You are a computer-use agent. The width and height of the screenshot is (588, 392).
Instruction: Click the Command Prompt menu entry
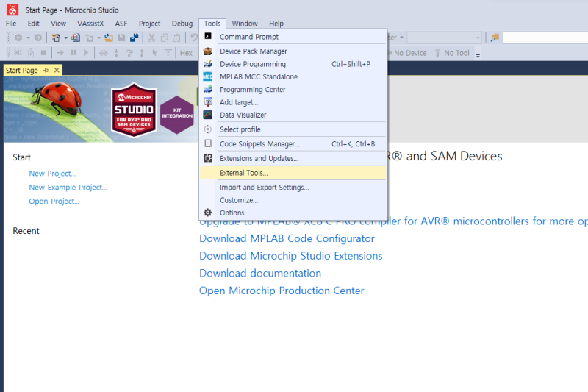(248, 37)
